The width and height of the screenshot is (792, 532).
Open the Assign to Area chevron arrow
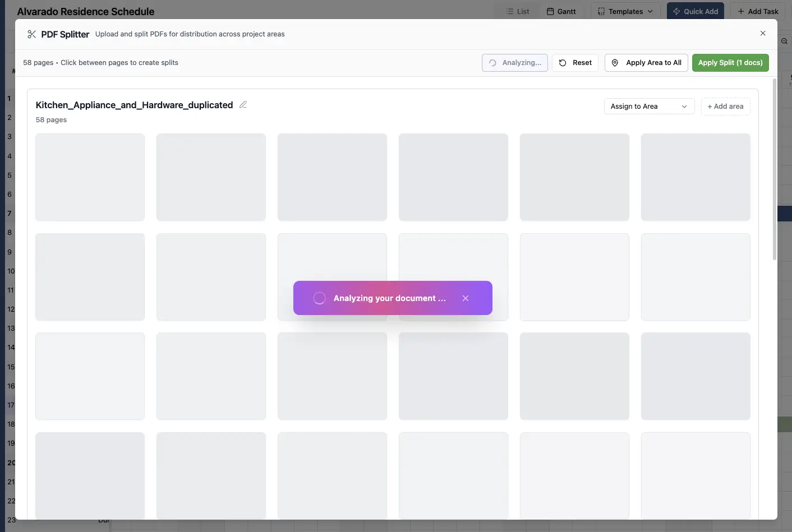click(x=684, y=106)
